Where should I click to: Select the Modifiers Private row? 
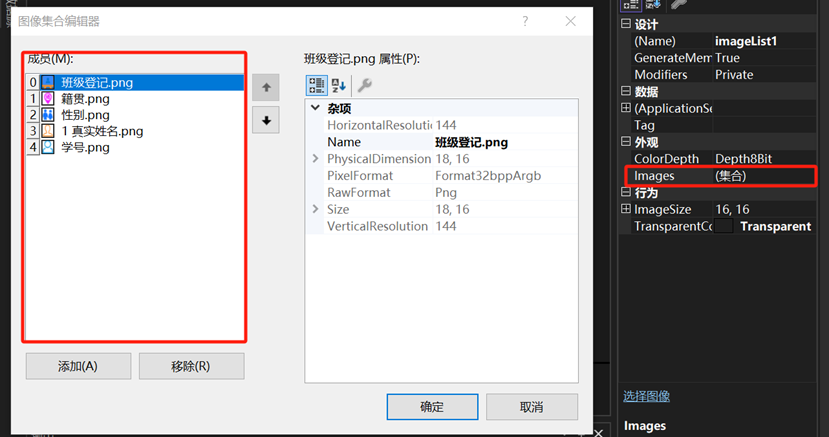724,75
